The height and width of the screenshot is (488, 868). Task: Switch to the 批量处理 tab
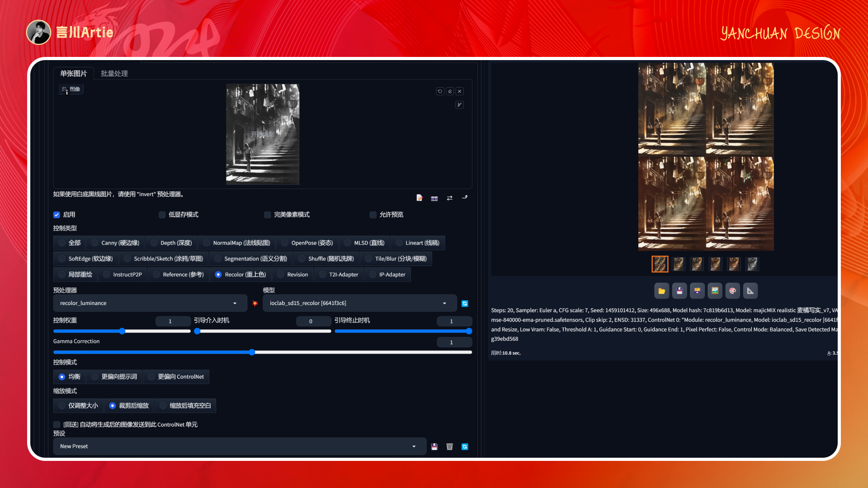click(114, 74)
